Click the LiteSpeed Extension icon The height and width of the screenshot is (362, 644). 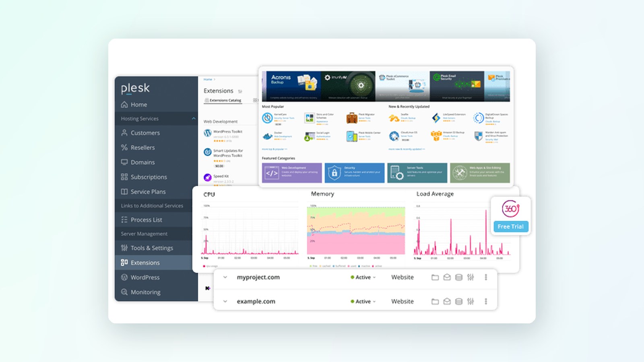pos(436,118)
